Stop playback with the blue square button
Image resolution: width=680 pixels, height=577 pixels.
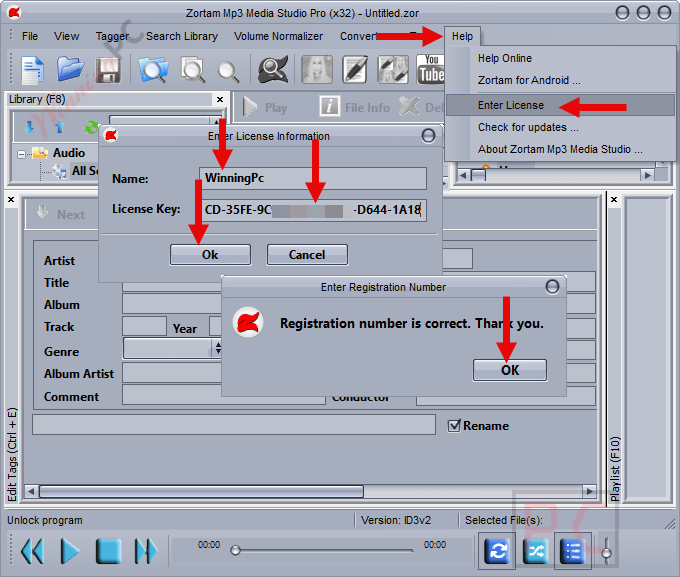pos(108,551)
